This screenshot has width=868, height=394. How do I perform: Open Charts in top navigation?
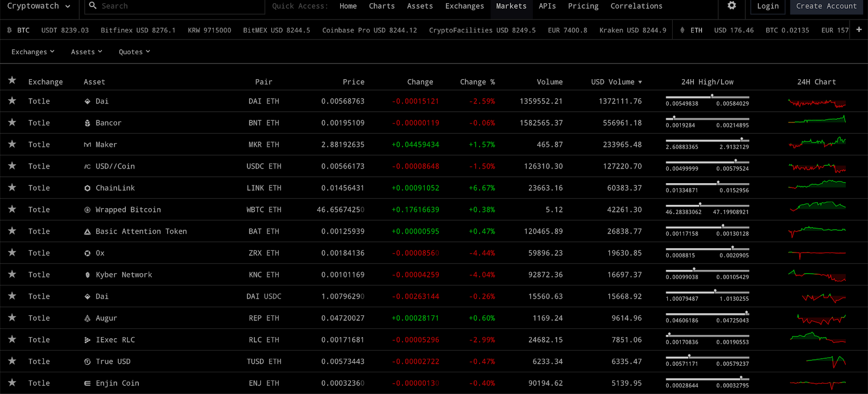pyautogui.click(x=382, y=6)
